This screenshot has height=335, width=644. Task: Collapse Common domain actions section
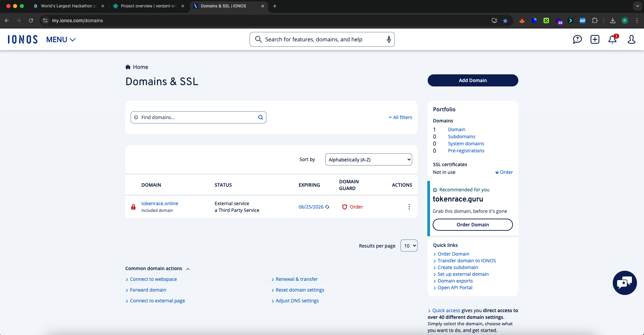(x=158, y=268)
